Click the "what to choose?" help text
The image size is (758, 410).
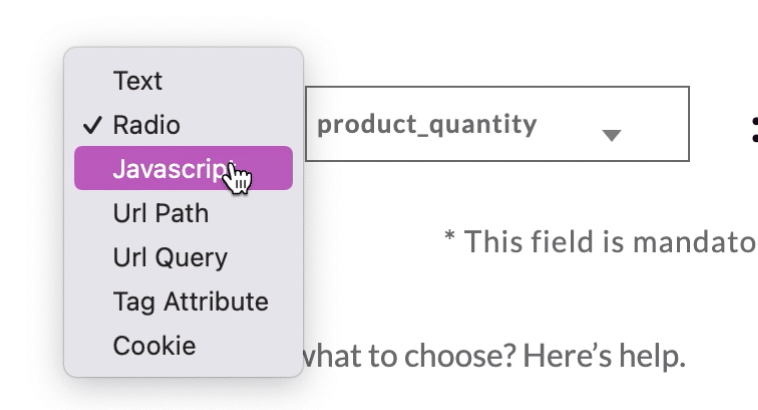click(410, 356)
